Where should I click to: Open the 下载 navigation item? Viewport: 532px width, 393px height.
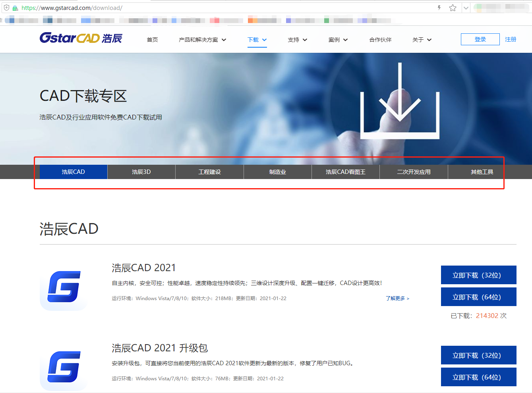pyautogui.click(x=253, y=40)
